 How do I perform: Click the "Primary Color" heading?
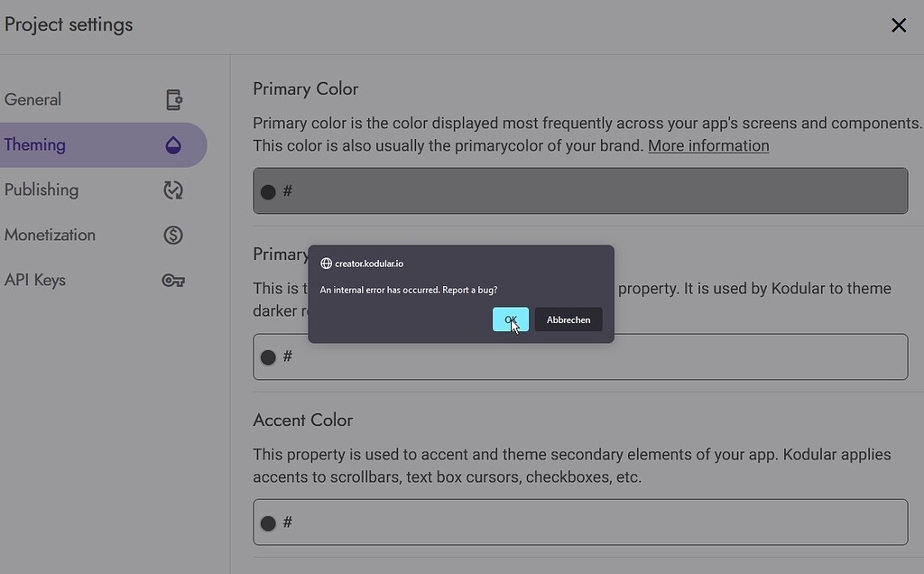[305, 89]
